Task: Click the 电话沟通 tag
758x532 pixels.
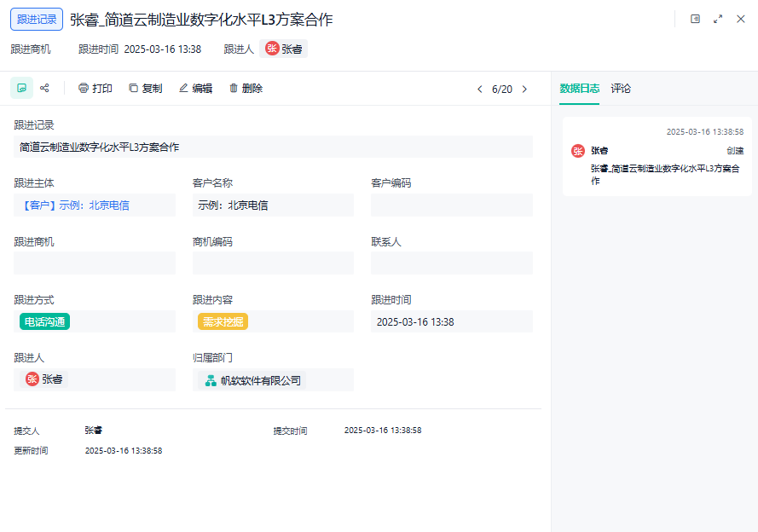Action: pyautogui.click(x=44, y=321)
